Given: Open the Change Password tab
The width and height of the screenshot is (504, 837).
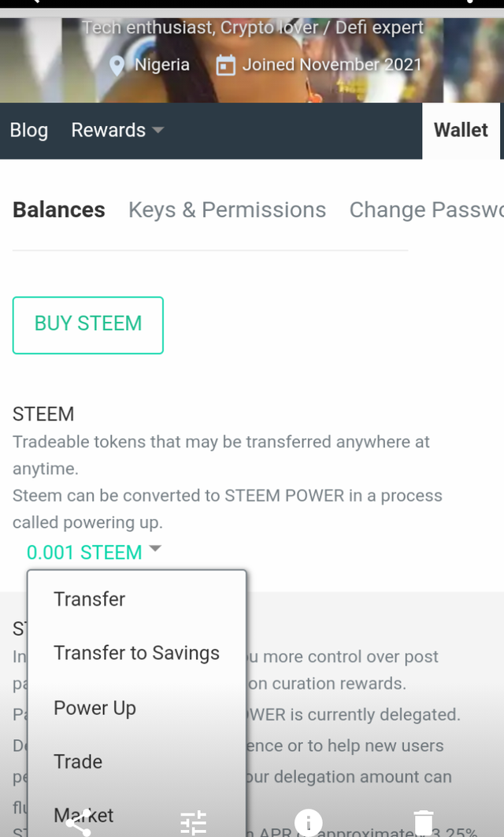Looking at the screenshot, I should [x=425, y=209].
